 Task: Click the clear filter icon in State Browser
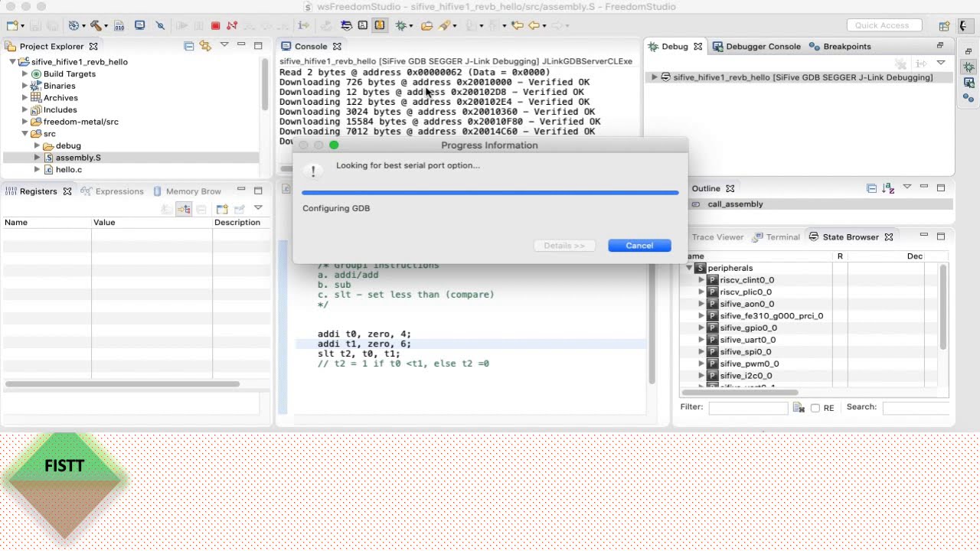click(x=799, y=408)
